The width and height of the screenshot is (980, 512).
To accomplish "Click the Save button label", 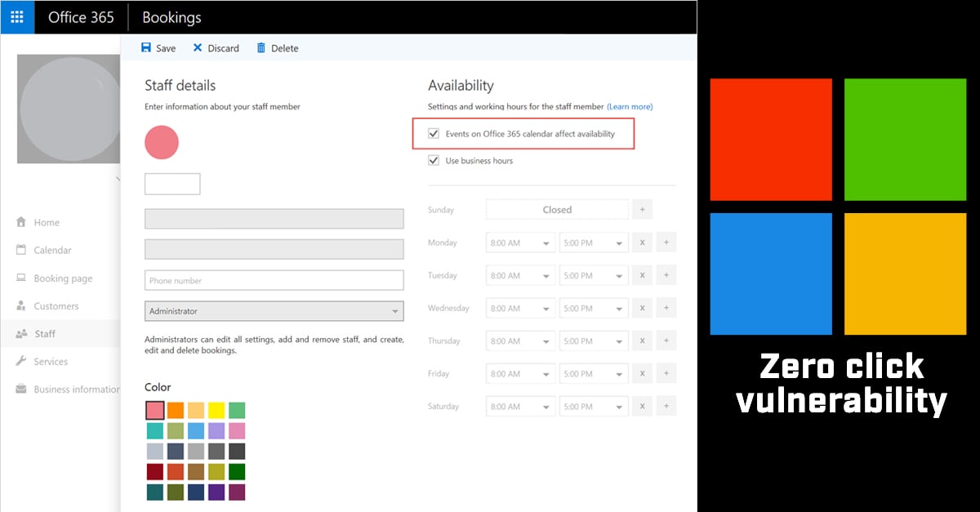I will [166, 48].
